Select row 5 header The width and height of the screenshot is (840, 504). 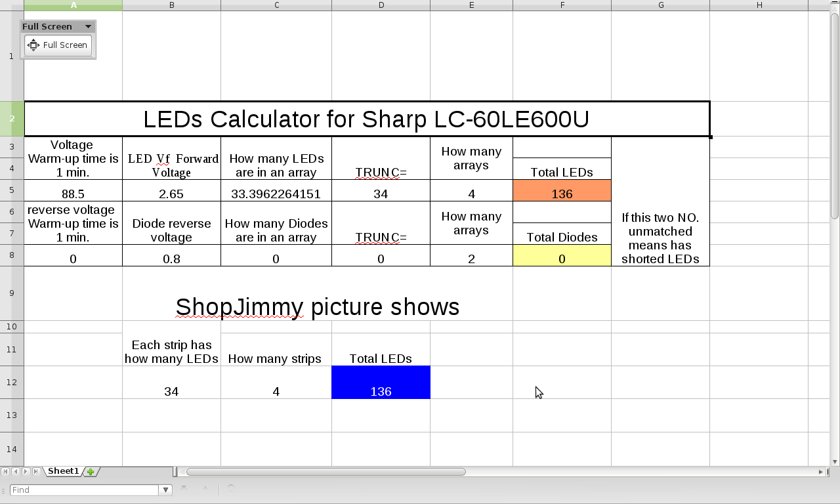click(x=12, y=190)
